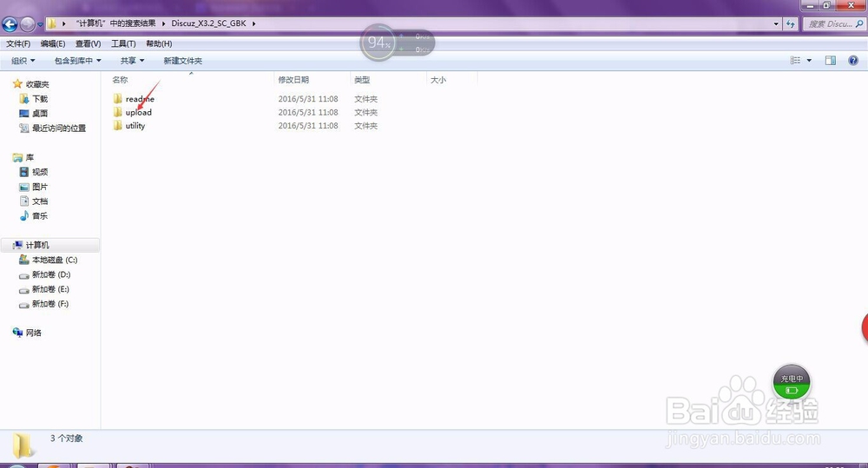868x468 pixels.
Task: Open the 查看(V) menu
Action: (88, 43)
